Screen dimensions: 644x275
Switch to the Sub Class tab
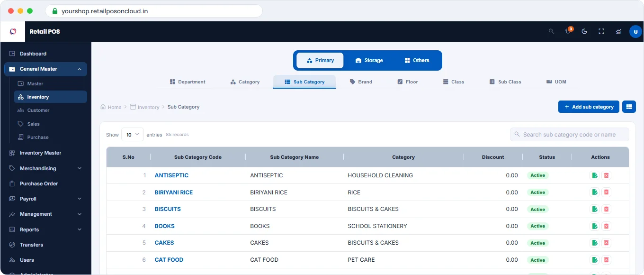coord(505,82)
